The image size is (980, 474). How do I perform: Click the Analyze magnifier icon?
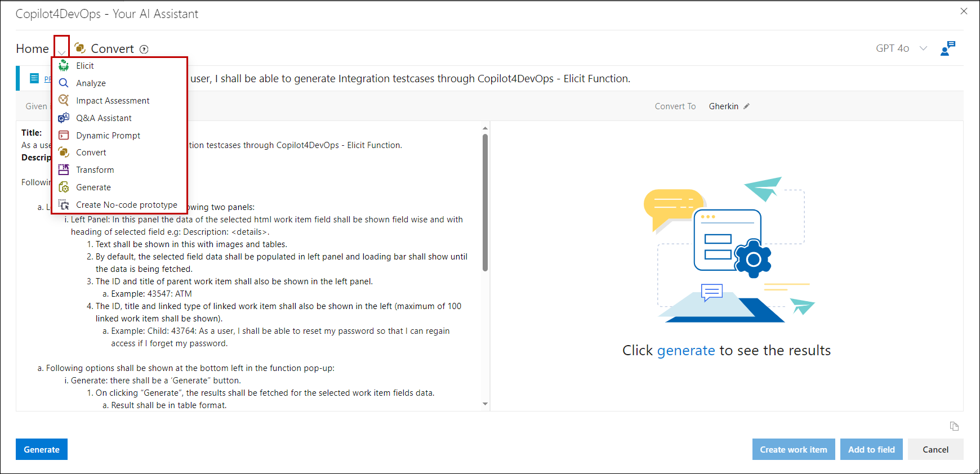click(64, 83)
